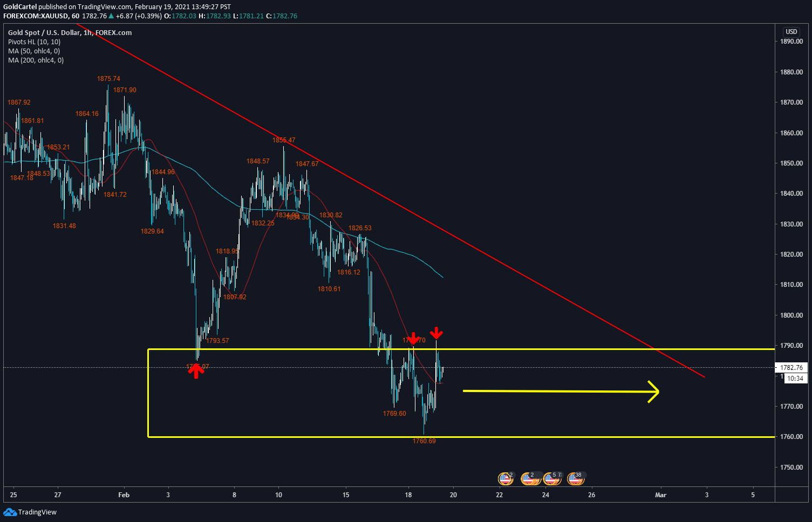Click the 1848.57 pivot high label
This screenshot has width=812, height=522.
point(258,161)
